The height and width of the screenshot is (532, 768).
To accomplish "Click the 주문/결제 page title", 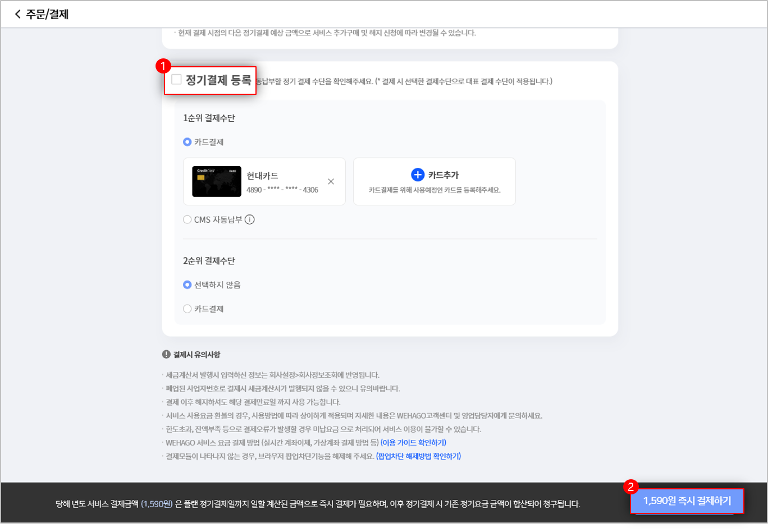I will [47, 14].
